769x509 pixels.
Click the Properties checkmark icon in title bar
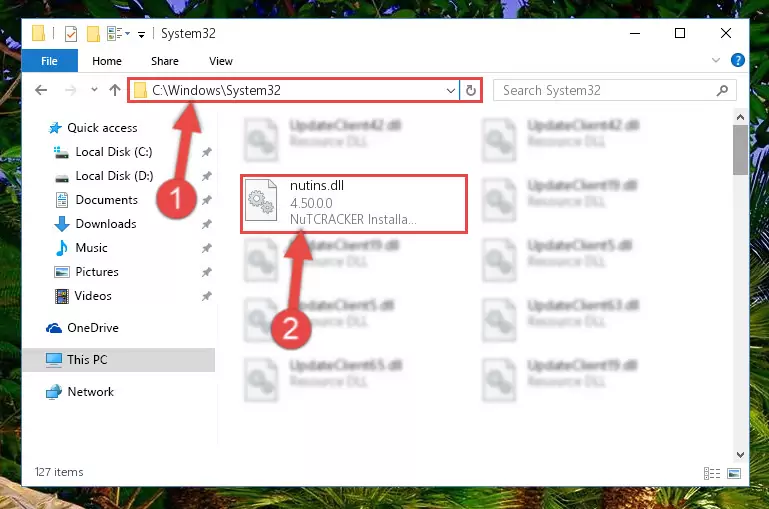(x=71, y=34)
